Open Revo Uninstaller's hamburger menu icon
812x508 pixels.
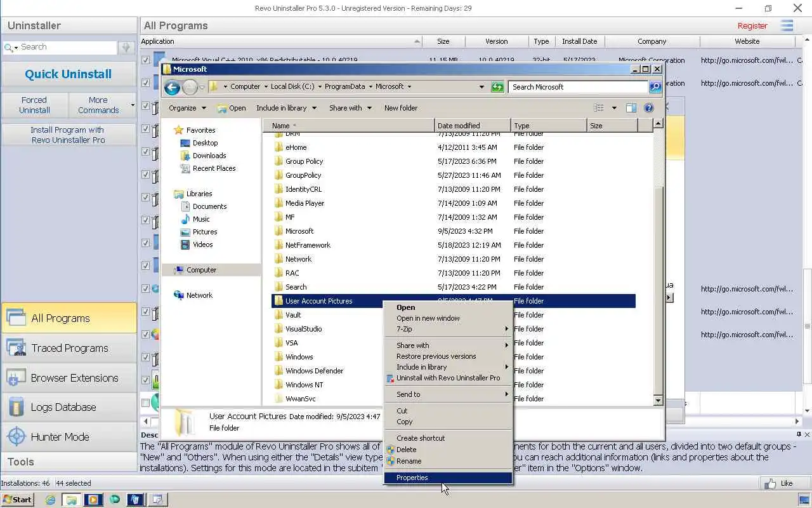pos(787,25)
